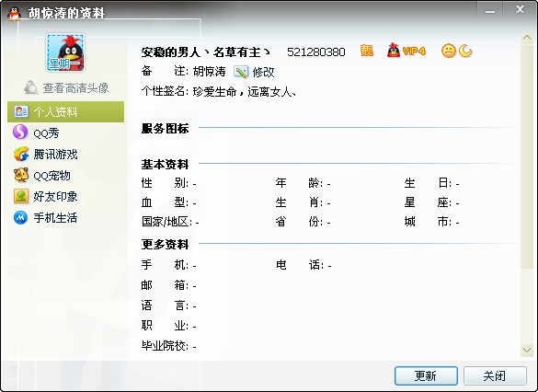Click the blue 手机生活 icon
Image resolution: width=538 pixels, height=392 pixels.
pos(20,218)
